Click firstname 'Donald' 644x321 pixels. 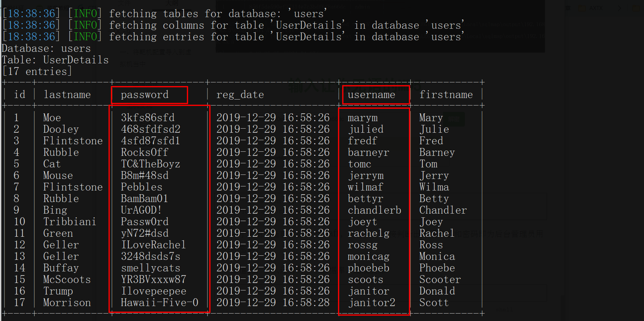[x=437, y=291]
